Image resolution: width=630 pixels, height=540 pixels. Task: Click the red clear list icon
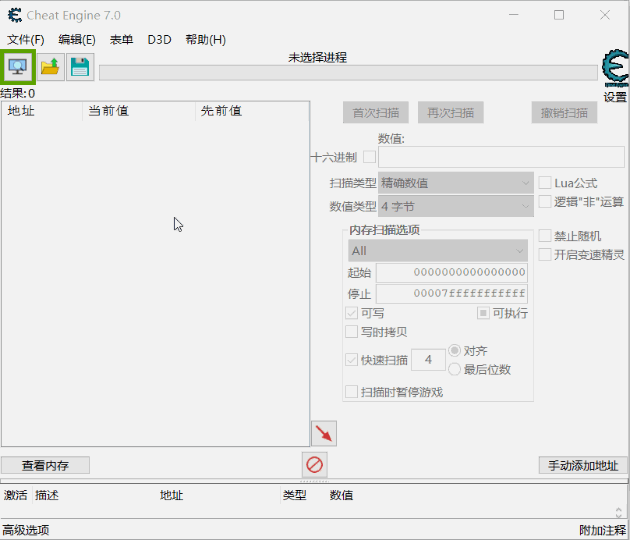click(x=314, y=465)
